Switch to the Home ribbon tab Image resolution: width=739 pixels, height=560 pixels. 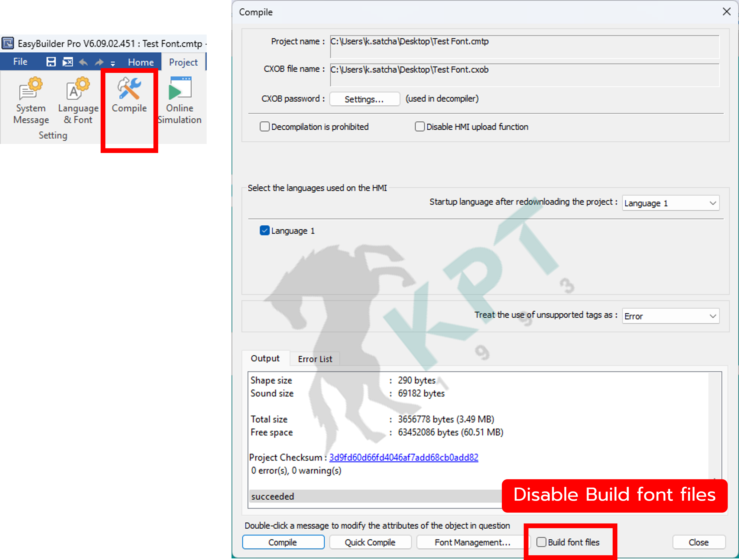coord(141,62)
